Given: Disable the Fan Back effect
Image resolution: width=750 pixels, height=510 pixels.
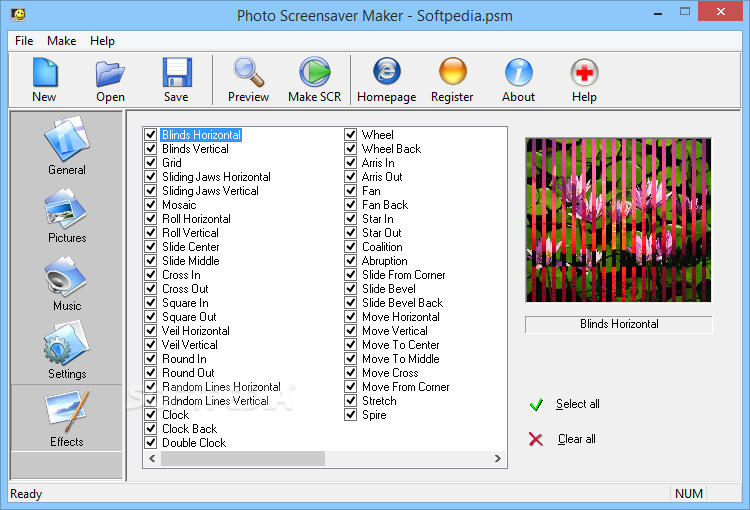Looking at the screenshot, I should [x=351, y=204].
